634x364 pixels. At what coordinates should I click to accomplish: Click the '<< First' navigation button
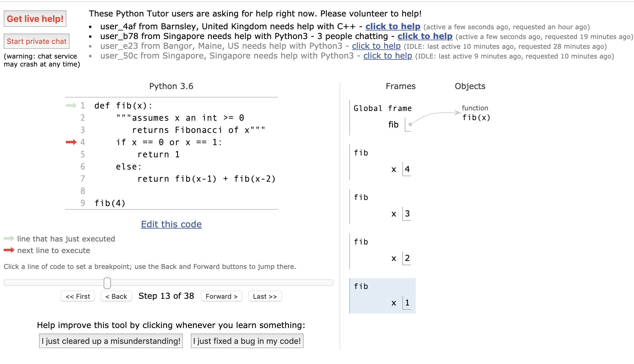pyautogui.click(x=77, y=297)
